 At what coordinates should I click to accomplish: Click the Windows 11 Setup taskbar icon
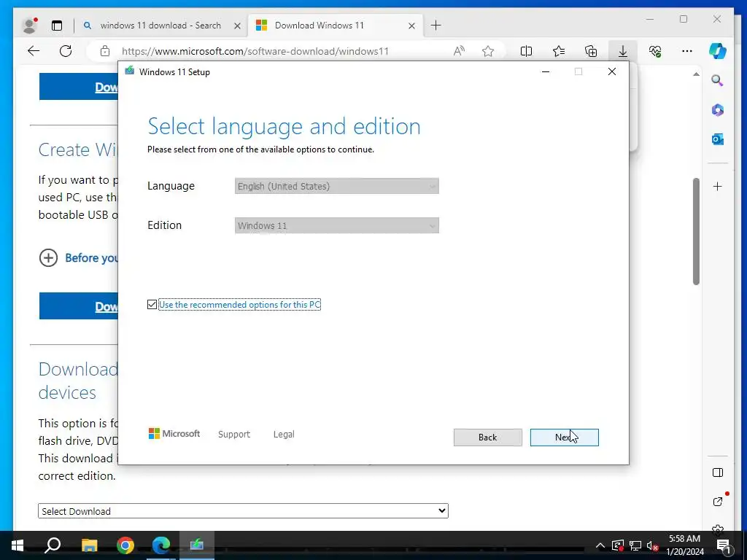pos(197,545)
